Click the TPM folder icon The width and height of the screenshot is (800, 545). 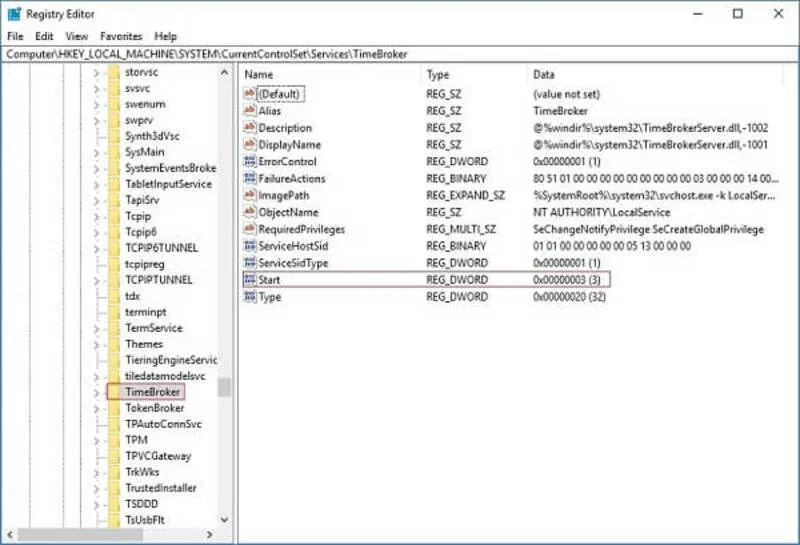[114, 440]
